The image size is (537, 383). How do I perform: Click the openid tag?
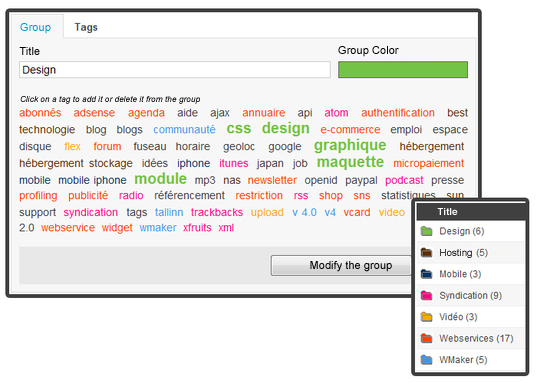click(x=321, y=180)
